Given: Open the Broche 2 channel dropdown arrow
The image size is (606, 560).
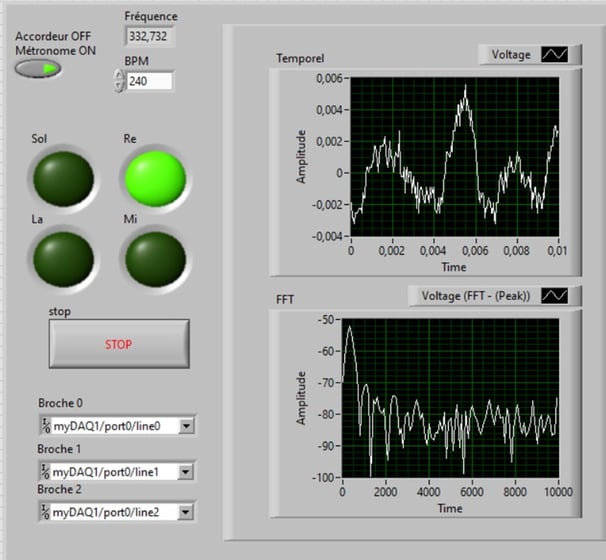Looking at the screenshot, I should click(x=186, y=512).
